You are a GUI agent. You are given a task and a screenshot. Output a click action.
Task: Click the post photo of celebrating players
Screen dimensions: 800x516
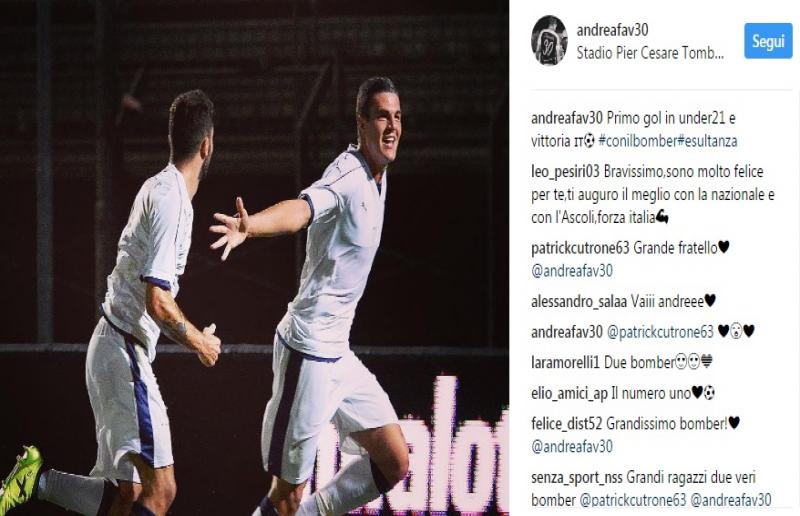pyautogui.click(x=254, y=258)
